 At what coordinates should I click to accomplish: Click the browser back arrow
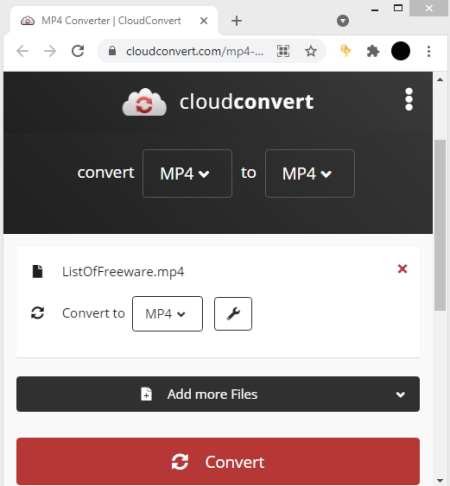[x=22, y=51]
